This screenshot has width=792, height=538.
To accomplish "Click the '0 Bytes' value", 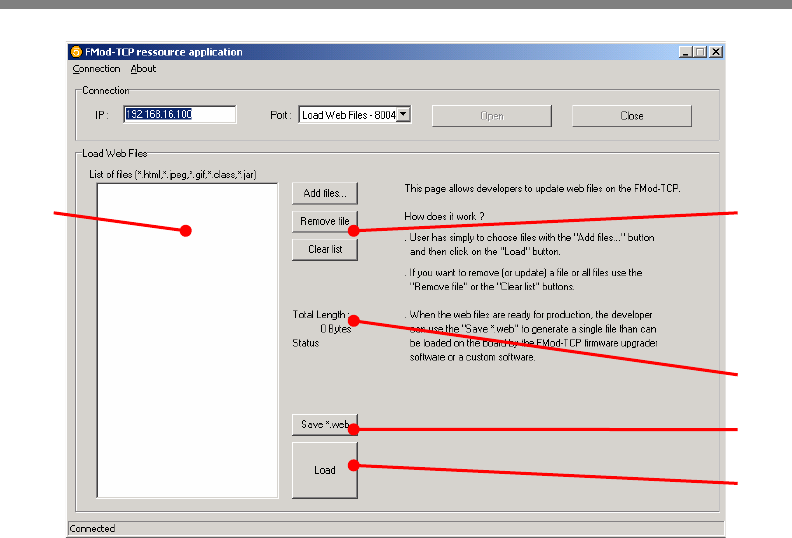I will click(335, 329).
